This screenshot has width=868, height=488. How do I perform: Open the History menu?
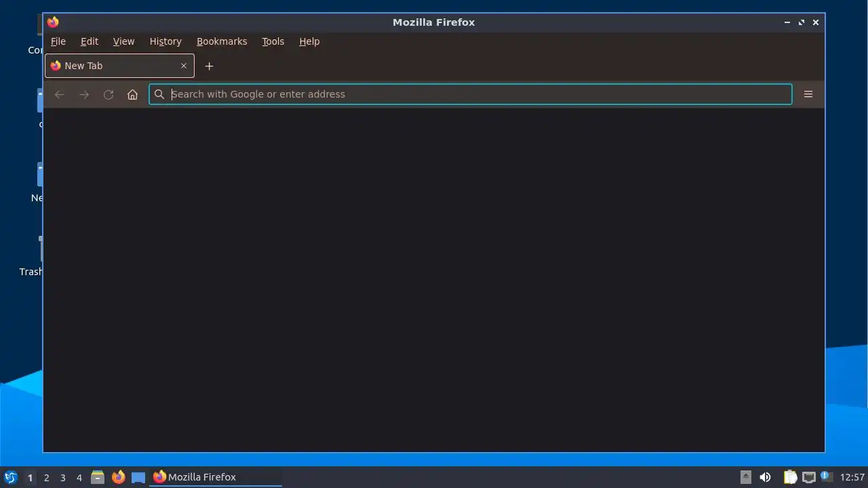[x=165, y=41]
